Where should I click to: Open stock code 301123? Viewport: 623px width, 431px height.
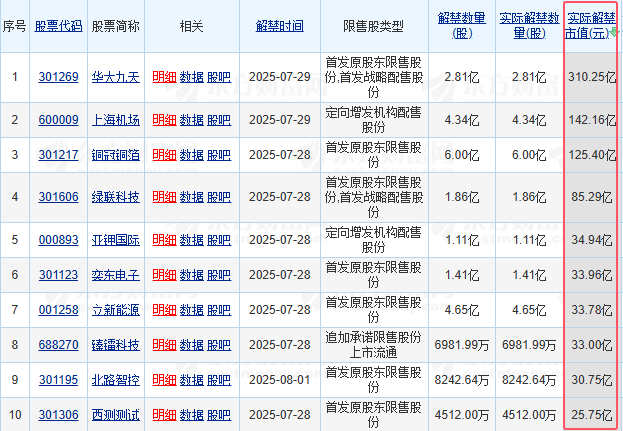[x=58, y=274]
